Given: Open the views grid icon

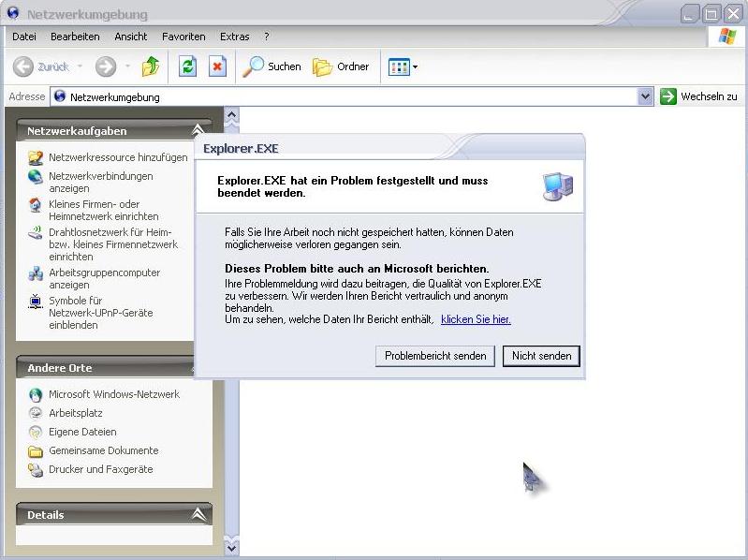Looking at the screenshot, I should 399,67.
